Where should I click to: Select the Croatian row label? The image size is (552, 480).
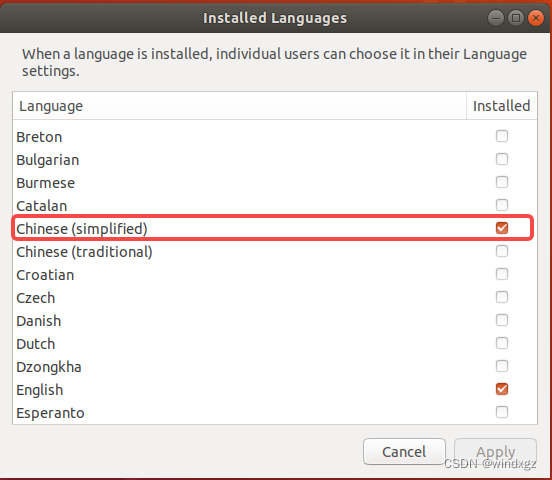45,275
